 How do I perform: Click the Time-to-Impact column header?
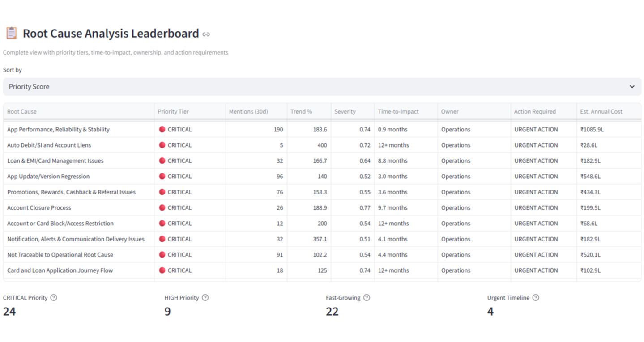point(398,112)
